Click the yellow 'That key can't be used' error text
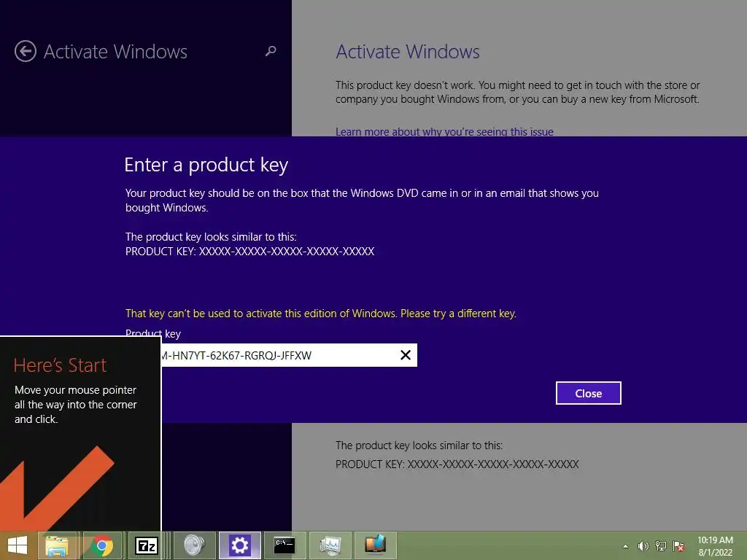 [321, 314]
